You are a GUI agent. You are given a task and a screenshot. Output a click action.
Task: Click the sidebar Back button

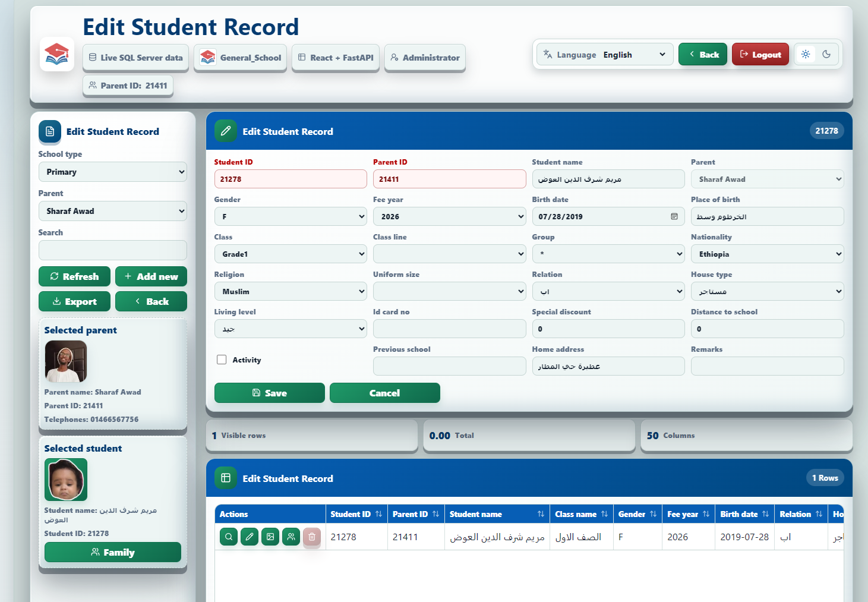pos(151,301)
